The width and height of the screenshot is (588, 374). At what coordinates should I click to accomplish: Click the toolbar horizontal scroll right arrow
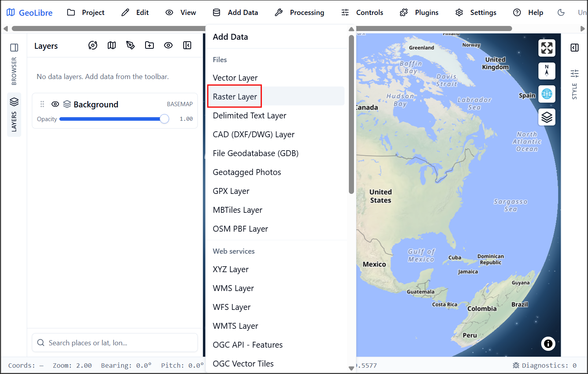coord(582,28)
